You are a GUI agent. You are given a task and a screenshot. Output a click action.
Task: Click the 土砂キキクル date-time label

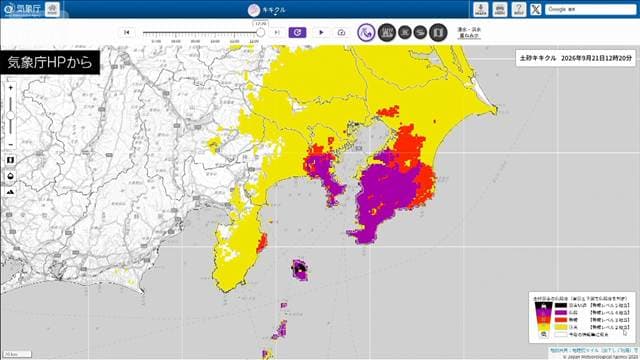pyautogui.click(x=576, y=58)
